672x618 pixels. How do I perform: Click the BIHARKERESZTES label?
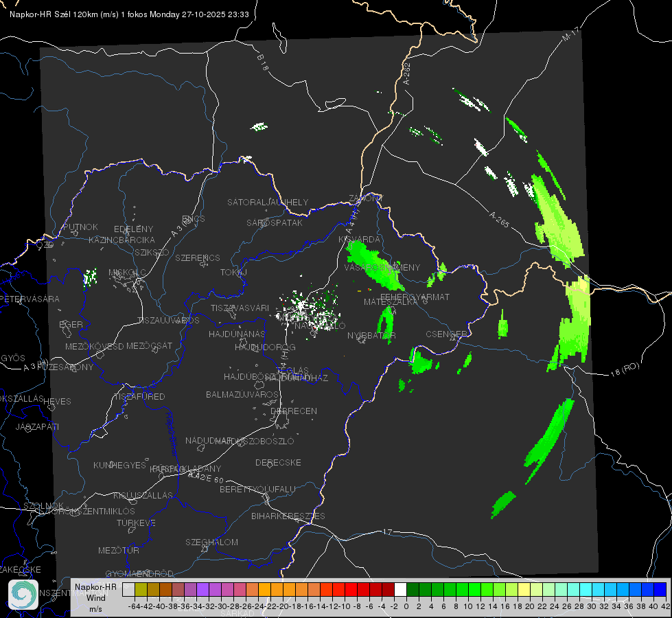(288, 516)
